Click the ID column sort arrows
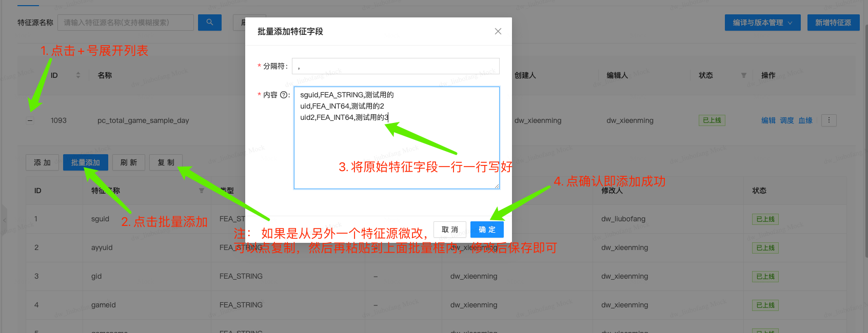Screen dimensions: 868x333 78,75
